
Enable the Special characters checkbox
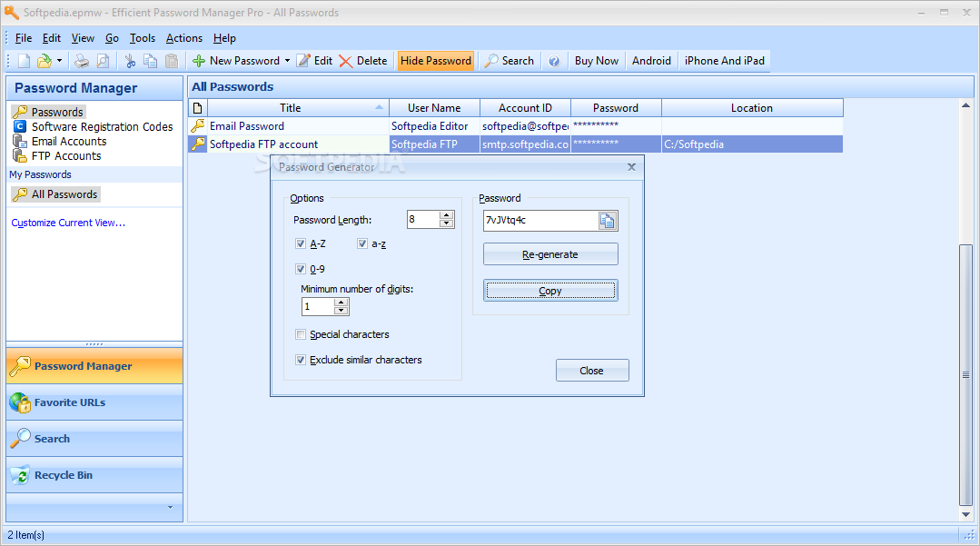301,334
